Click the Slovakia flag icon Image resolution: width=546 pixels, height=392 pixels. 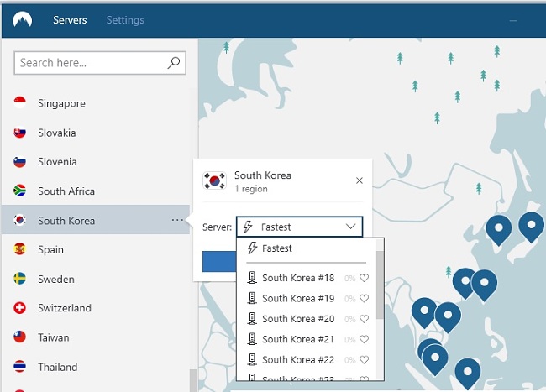(x=20, y=133)
